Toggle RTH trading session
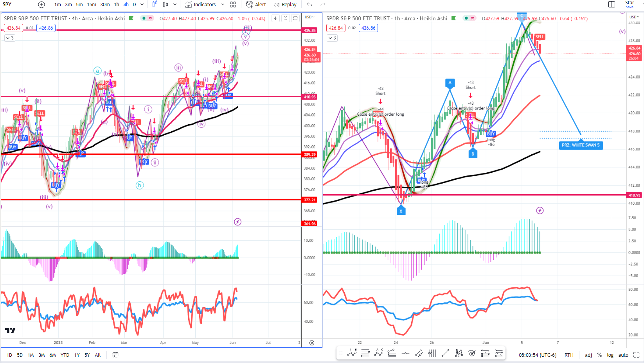 click(x=569, y=355)
